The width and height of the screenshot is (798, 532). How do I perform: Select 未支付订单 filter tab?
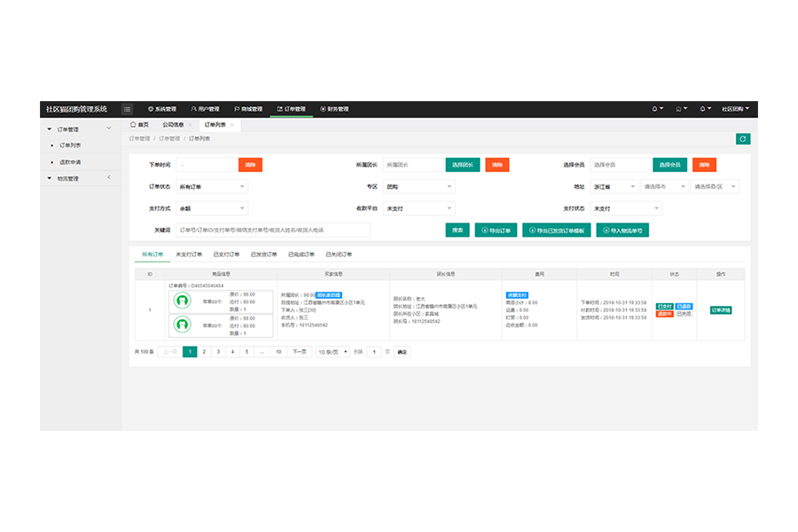(x=189, y=254)
